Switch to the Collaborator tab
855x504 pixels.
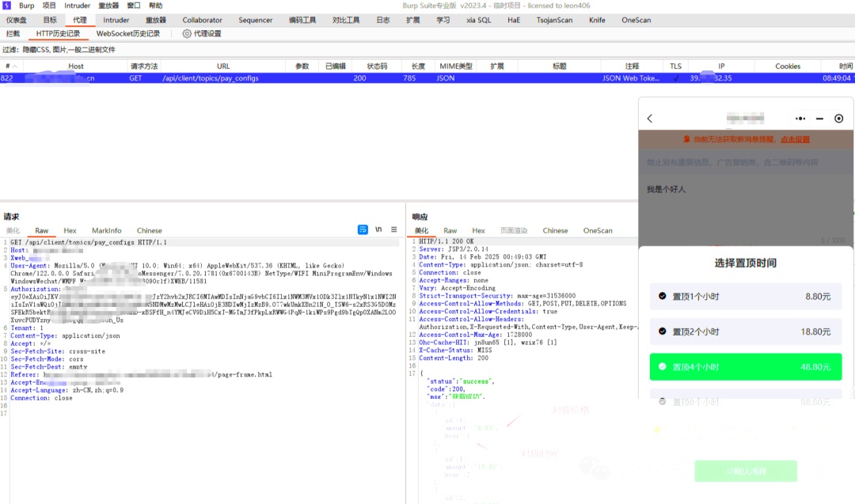[203, 20]
